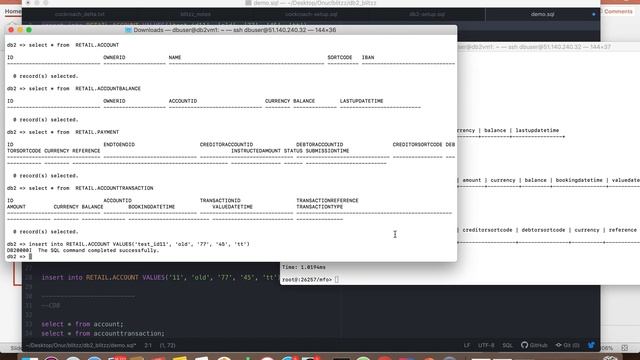Switch to the blitzz_notes editor tab

coord(196,14)
